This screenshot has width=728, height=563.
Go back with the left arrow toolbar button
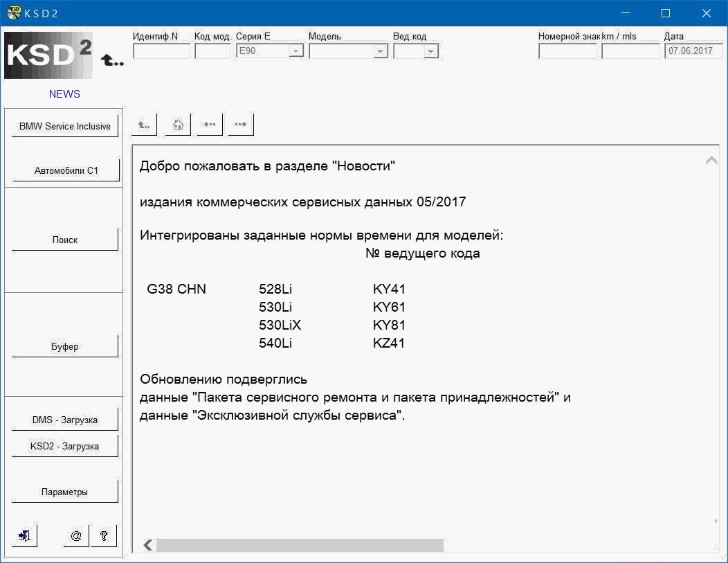(x=210, y=125)
